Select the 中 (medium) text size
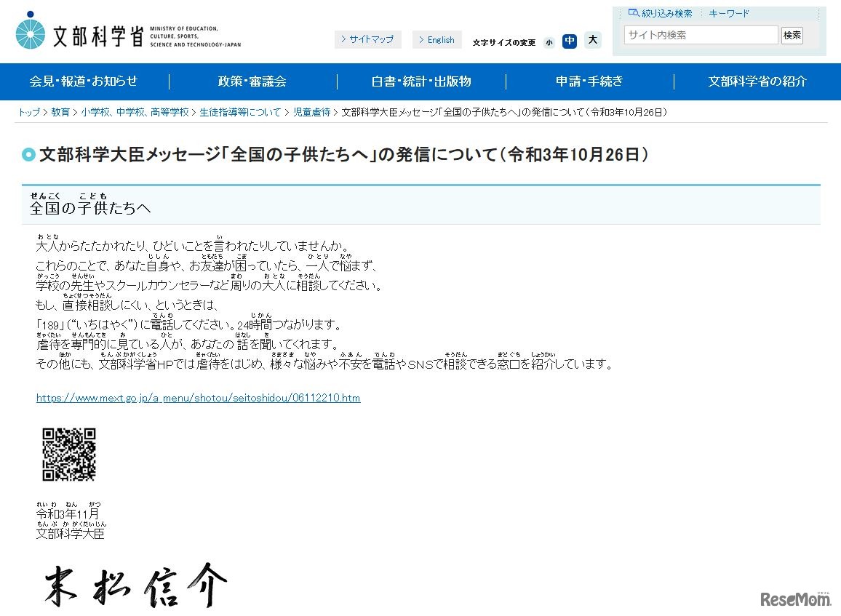The image size is (841, 616). click(x=570, y=41)
